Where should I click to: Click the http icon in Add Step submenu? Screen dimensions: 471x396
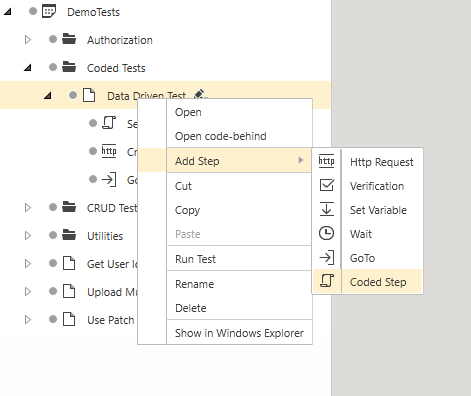click(326, 161)
